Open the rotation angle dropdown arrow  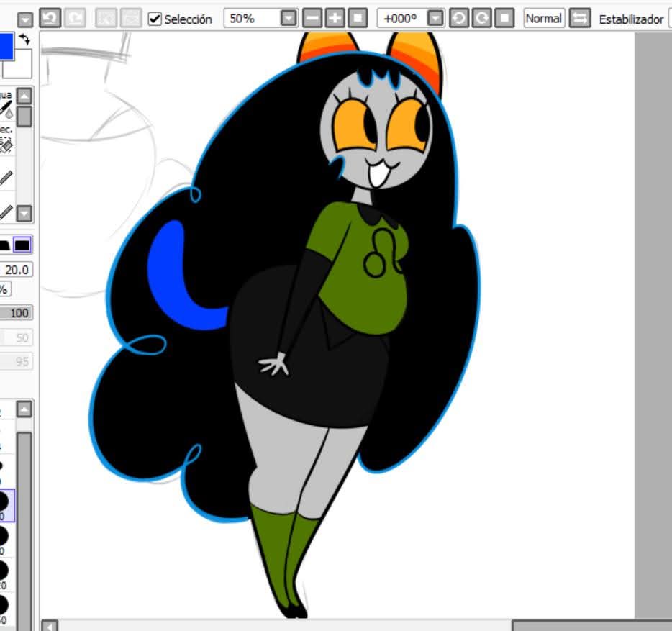coord(436,19)
